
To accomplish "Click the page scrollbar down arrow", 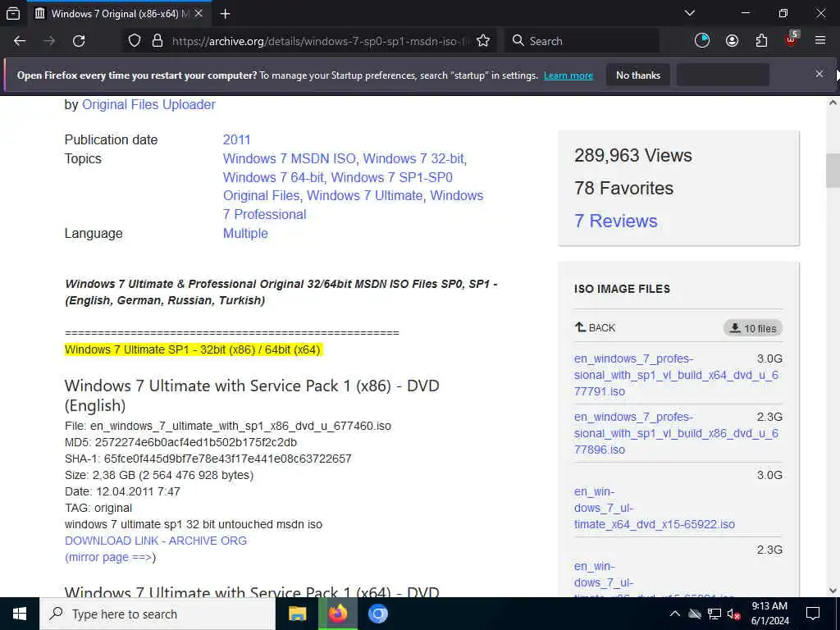I will (x=833, y=591).
